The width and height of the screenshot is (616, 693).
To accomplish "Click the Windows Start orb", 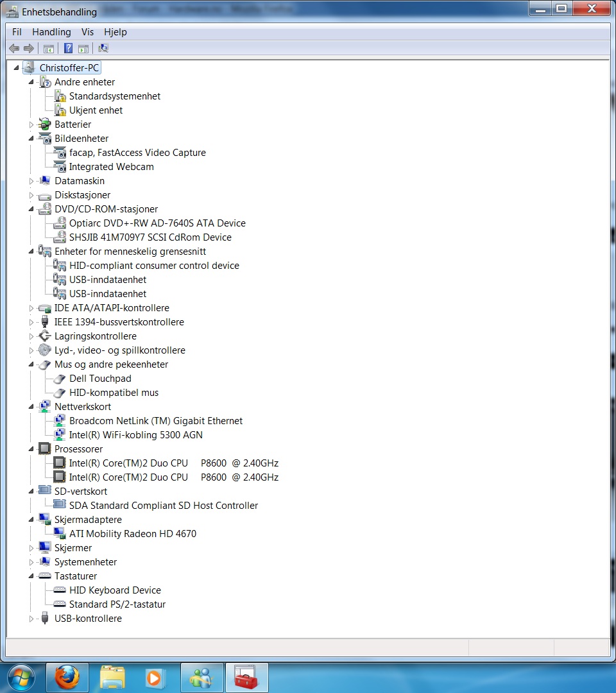I will click(x=21, y=678).
